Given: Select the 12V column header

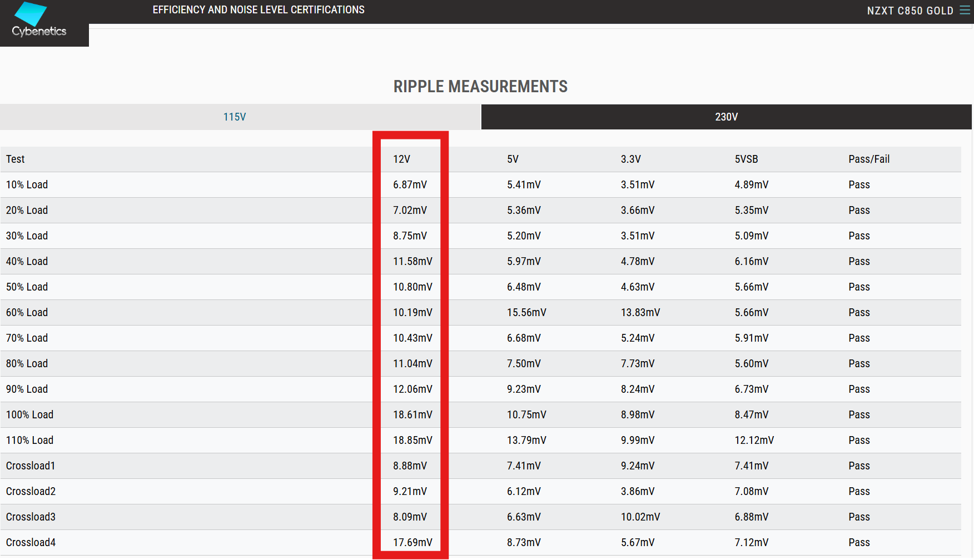Looking at the screenshot, I should point(401,159).
